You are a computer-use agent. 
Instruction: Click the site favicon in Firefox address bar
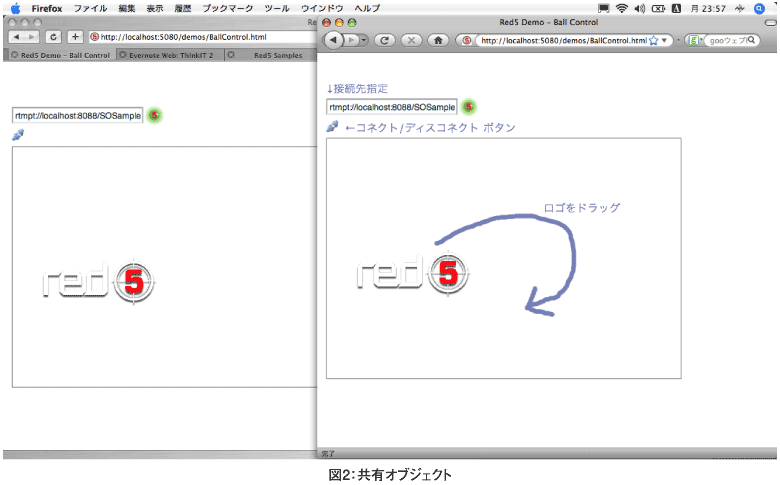point(466,40)
